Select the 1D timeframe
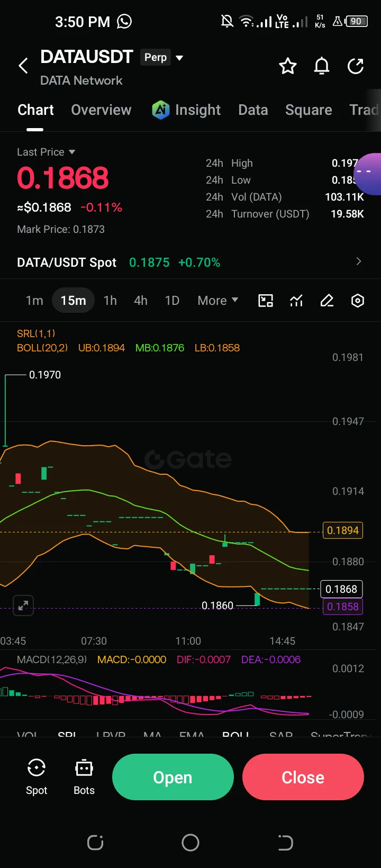The height and width of the screenshot is (868, 381). pyautogui.click(x=172, y=301)
